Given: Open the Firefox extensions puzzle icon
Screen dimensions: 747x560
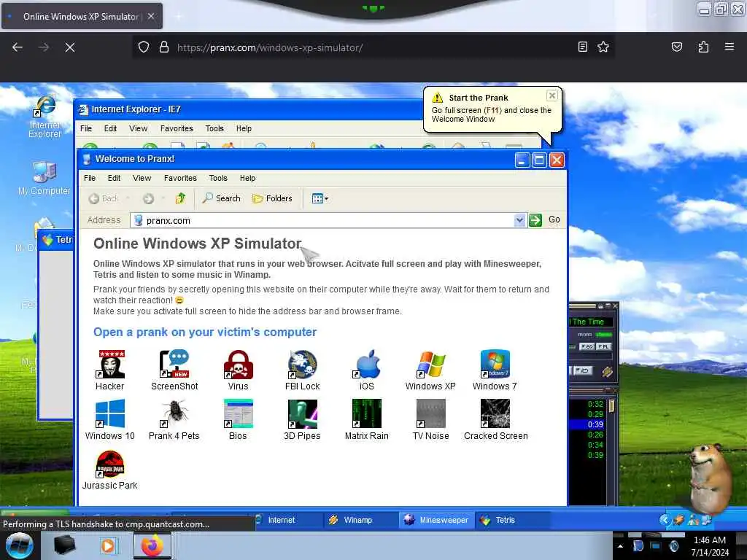Looking at the screenshot, I should pyautogui.click(x=703, y=47).
